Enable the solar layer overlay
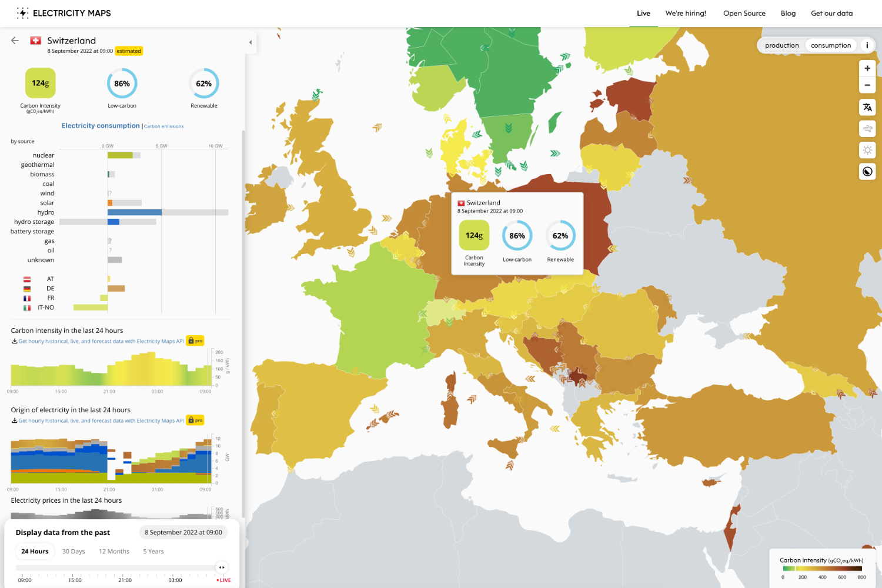 point(867,150)
